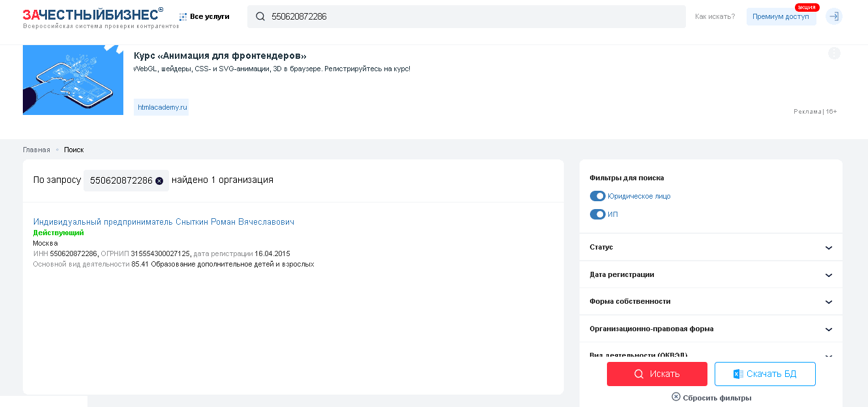Expand the Дата регистрации filter
Screen dimensions: 868x407
[x=711, y=275]
